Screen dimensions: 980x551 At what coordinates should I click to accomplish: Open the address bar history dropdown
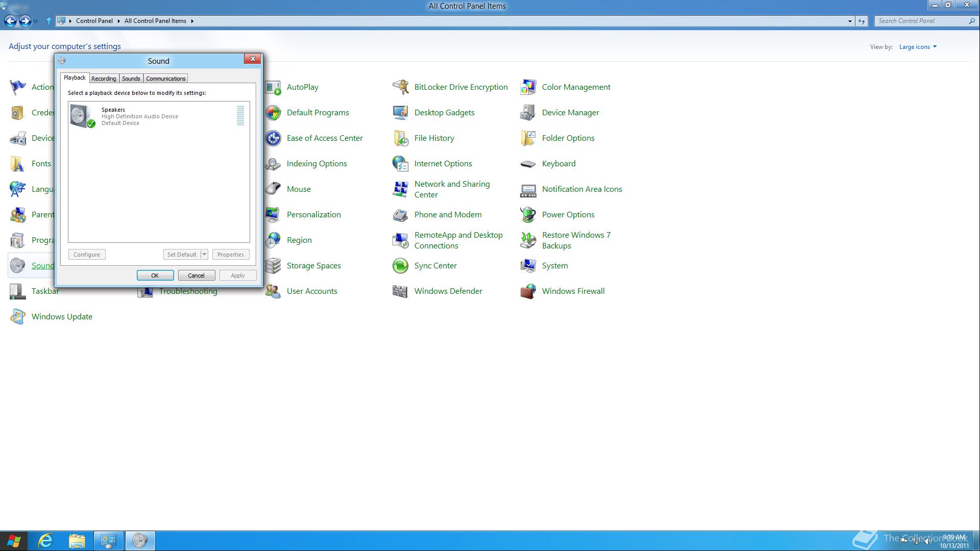pyautogui.click(x=850, y=21)
